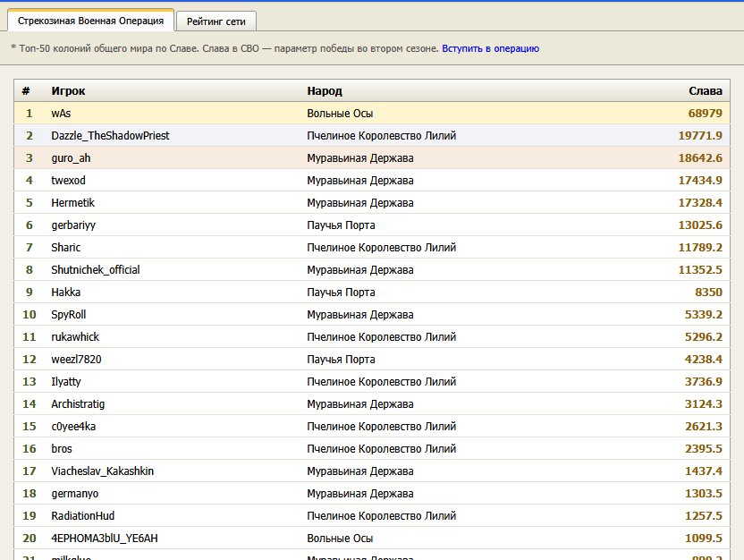
Task: Select the Стрекозиная Военная Операция tab
Action: (x=90, y=21)
